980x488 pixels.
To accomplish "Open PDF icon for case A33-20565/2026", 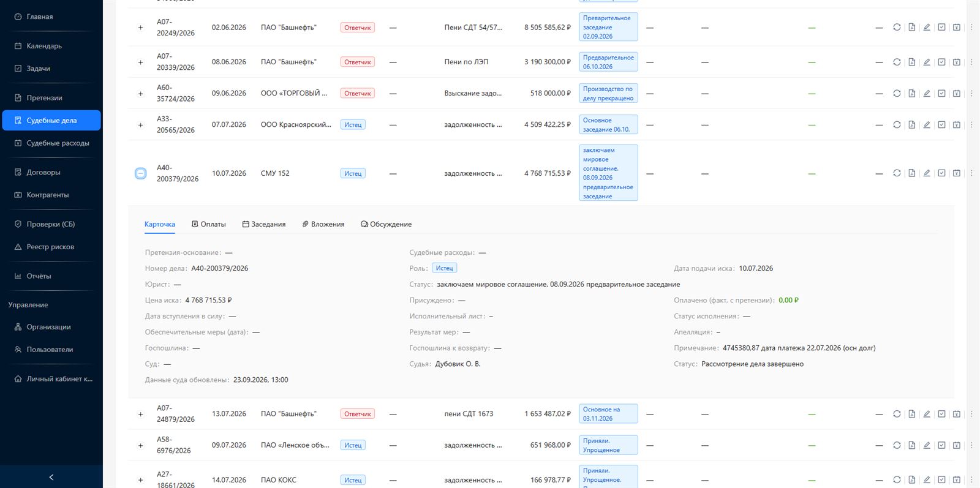I will pyautogui.click(x=912, y=125).
